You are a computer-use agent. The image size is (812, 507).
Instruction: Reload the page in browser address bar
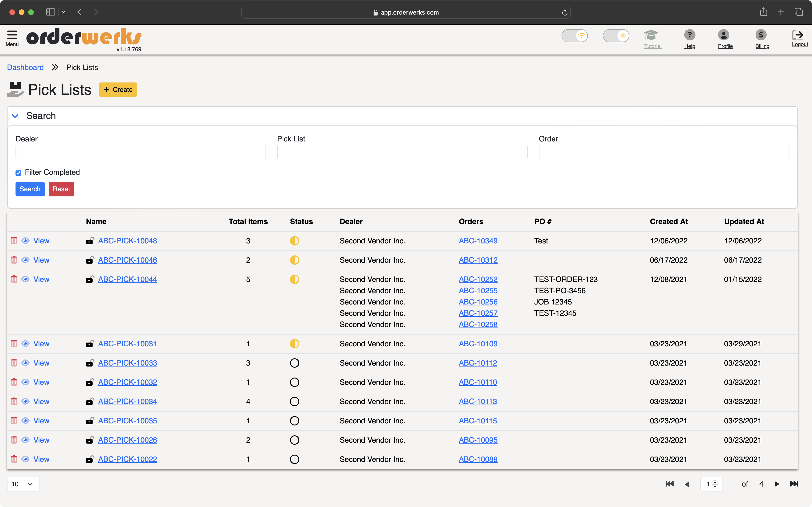click(x=565, y=12)
